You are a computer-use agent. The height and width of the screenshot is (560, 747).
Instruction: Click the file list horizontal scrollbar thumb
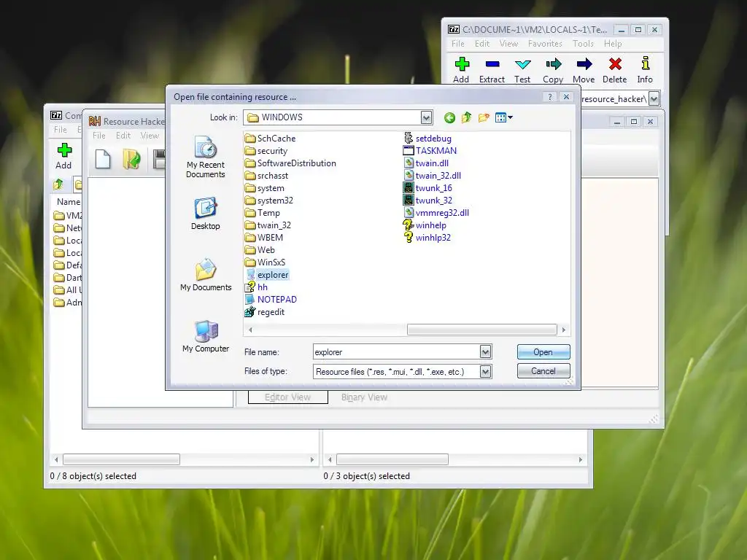pos(481,330)
